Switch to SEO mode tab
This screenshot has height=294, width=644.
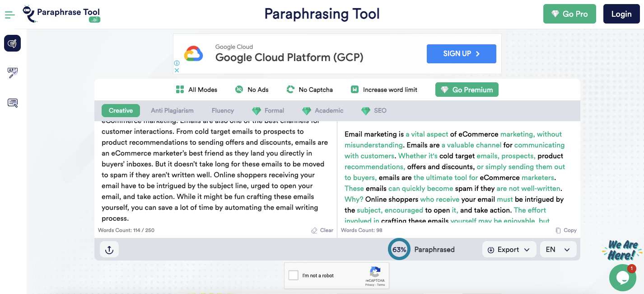pyautogui.click(x=374, y=110)
